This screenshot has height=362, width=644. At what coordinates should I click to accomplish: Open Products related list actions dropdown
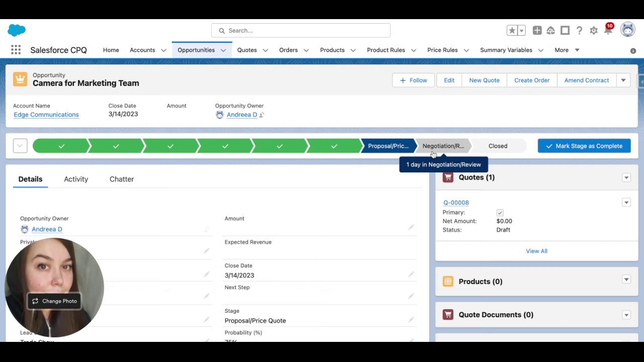(x=626, y=280)
